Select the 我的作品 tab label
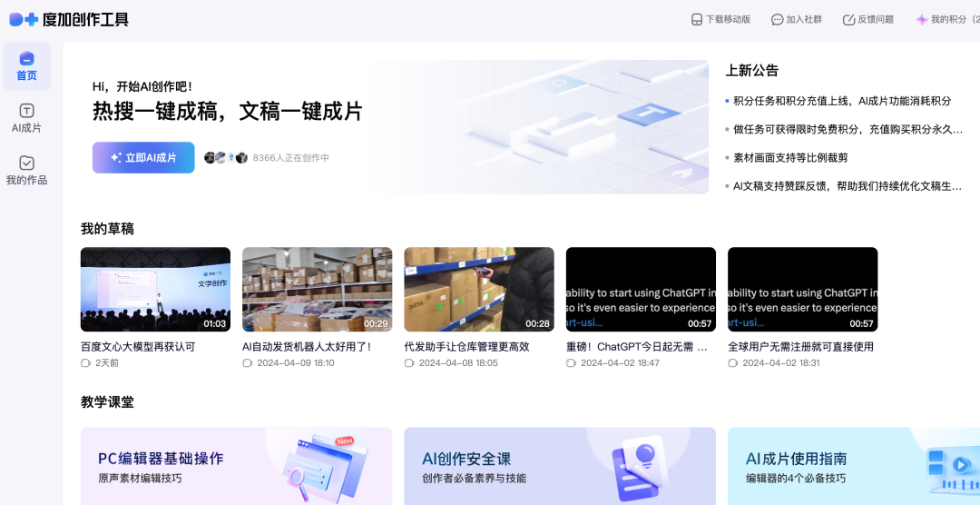Viewport: 980px width, 505px height. tap(27, 180)
